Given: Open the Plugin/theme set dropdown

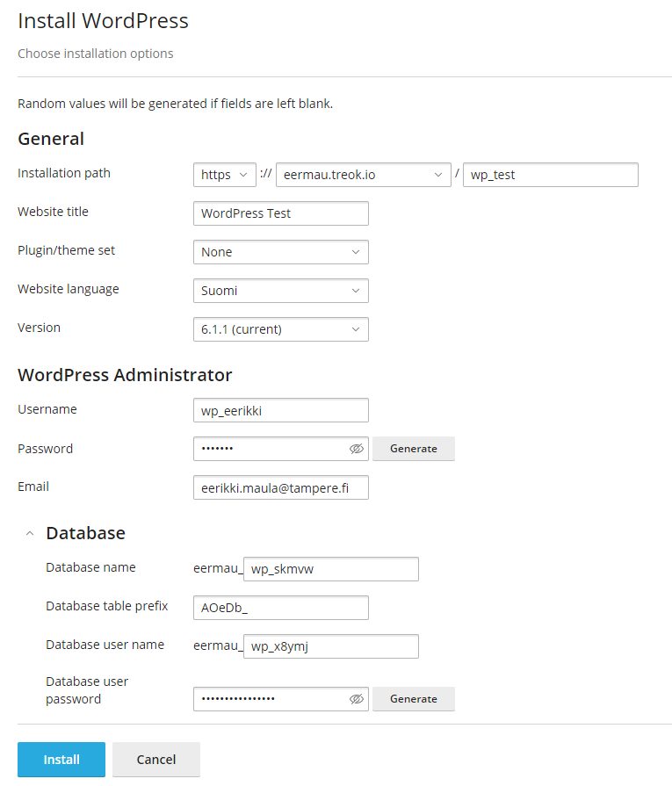Looking at the screenshot, I should click(280, 252).
